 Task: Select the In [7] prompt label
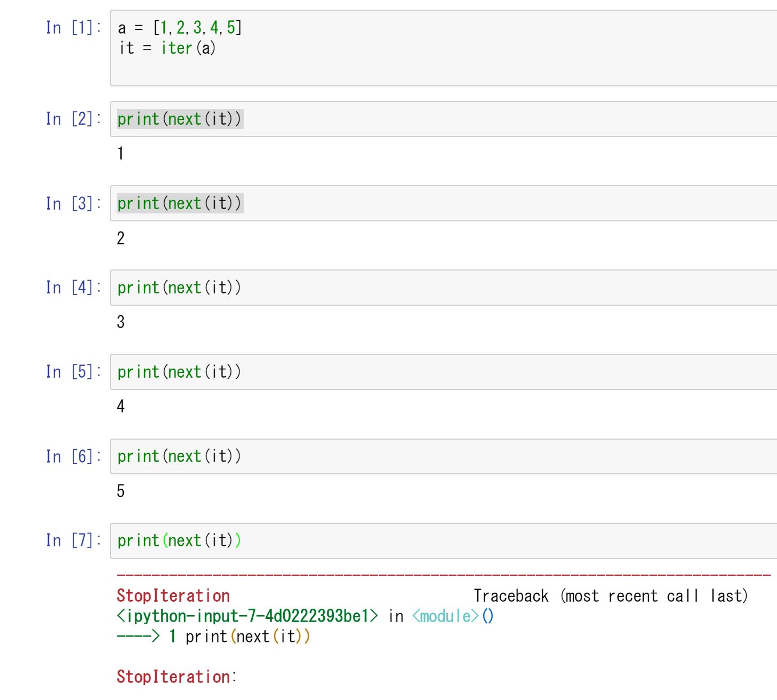coord(73,540)
